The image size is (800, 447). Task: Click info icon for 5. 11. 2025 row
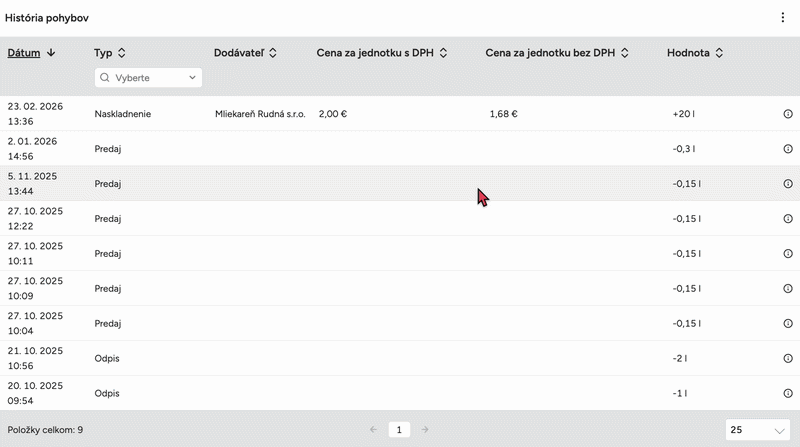pyautogui.click(x=788, y=184)
